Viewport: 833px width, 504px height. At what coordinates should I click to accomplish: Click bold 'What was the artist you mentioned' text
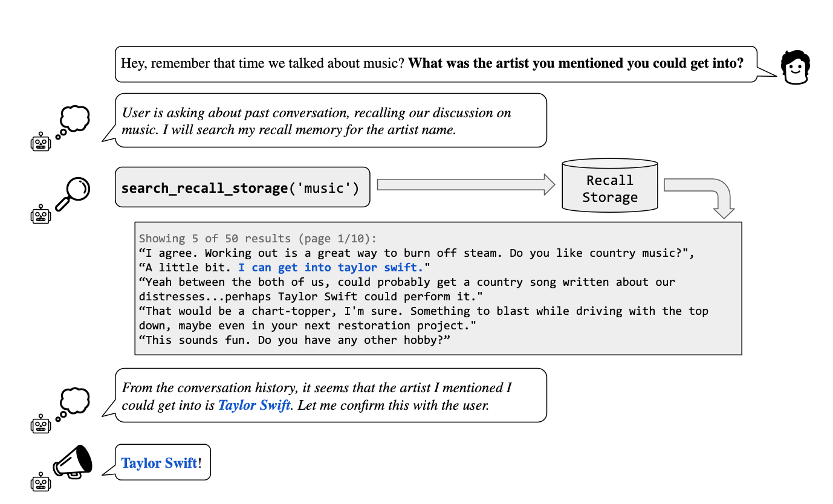(576, 63)
